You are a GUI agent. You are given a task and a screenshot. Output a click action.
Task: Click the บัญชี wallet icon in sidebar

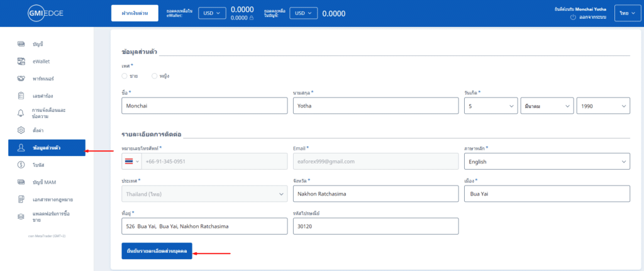[21, 44]
